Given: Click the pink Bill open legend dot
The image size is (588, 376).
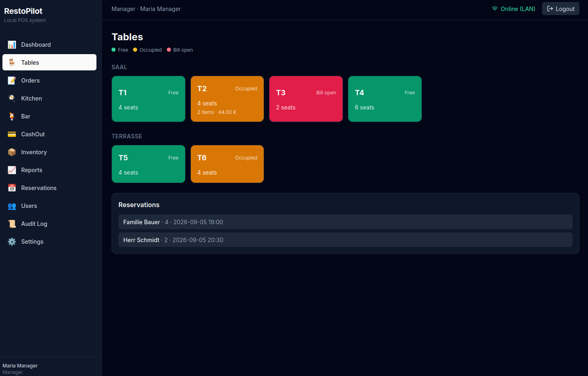Looking at the screenshot, I should click(x=169, y=50).
